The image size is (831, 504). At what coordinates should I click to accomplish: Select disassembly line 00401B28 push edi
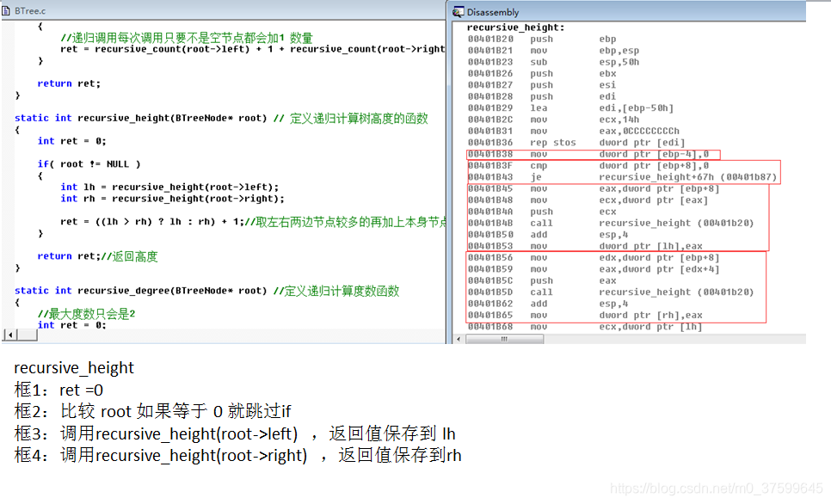pos(542,96)
